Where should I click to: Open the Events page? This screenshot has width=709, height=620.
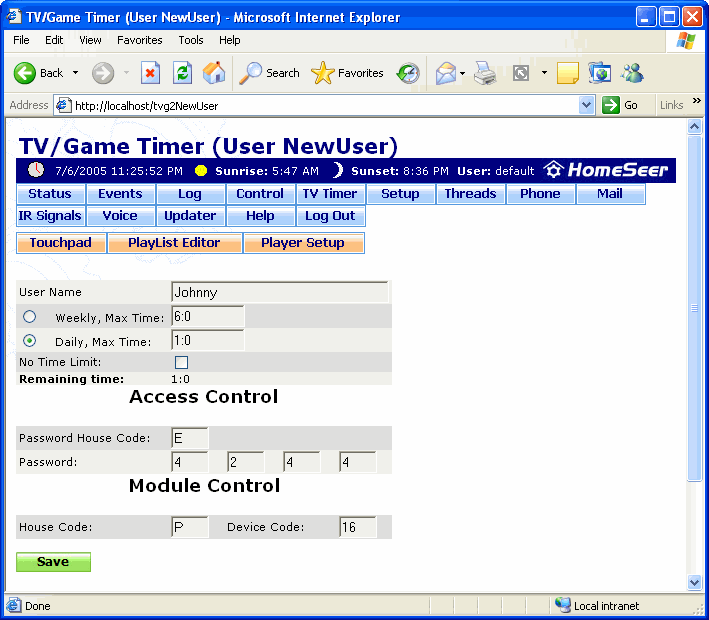(x=120, y=194)
